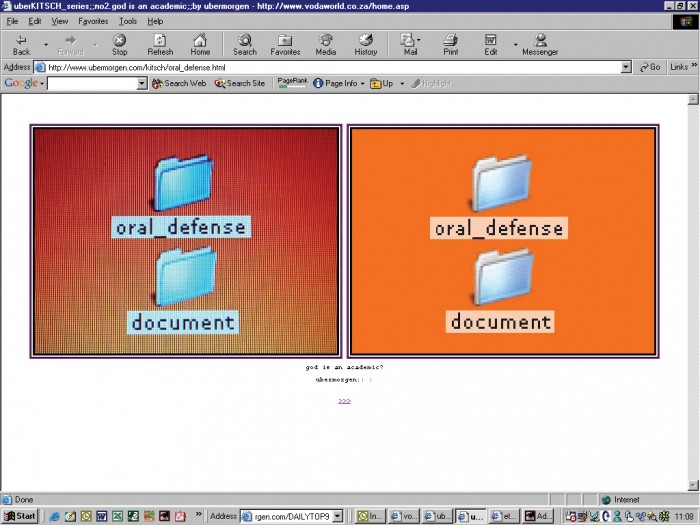Switch to the "Ad..." taskbar window
Viewport: 700px width, 525px height.
click(x=538, y=517)
